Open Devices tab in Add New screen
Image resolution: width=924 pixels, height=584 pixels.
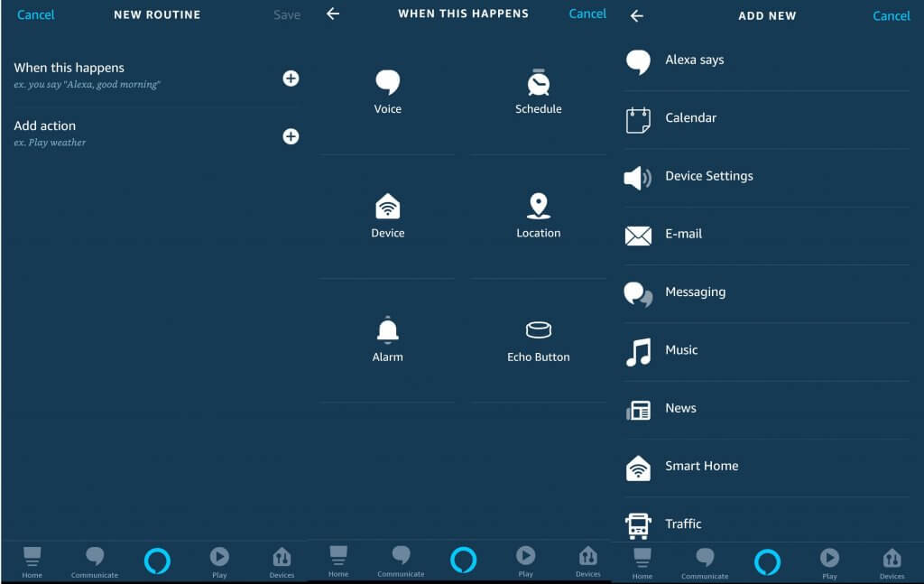(x=892, y=563)
